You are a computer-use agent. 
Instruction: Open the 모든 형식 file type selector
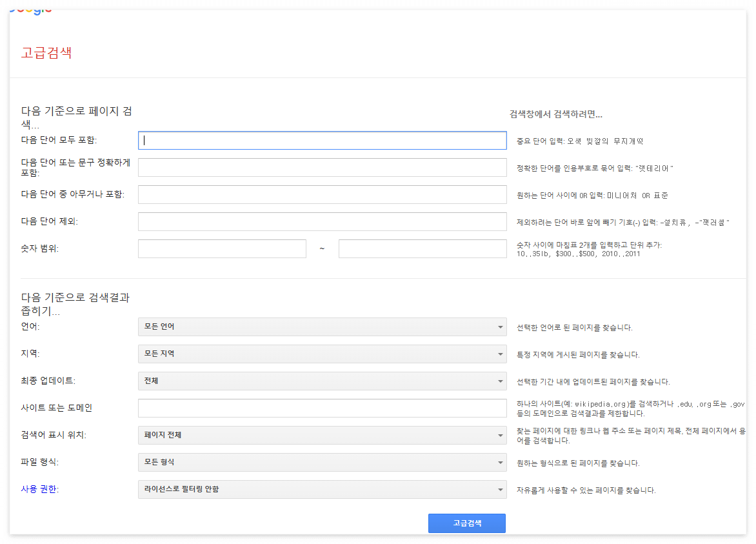tap(323, 463)
